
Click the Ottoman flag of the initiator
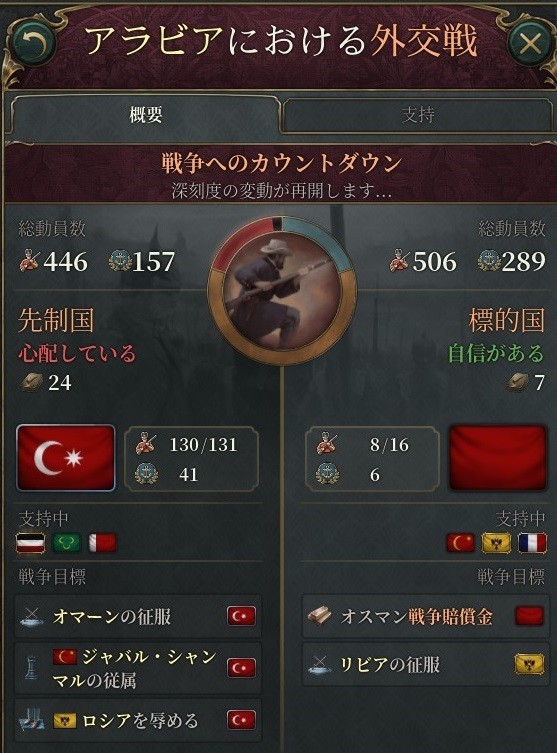click(x=66, y=458)
